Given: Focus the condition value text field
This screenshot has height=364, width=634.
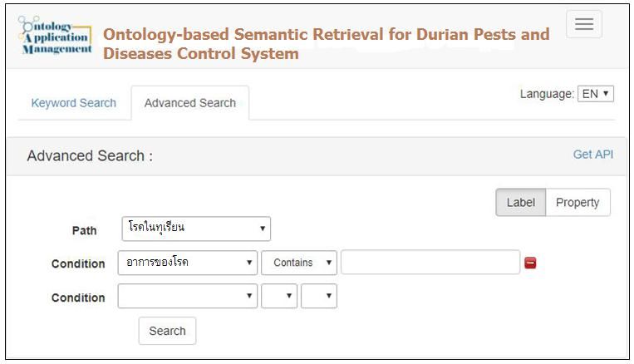Looking at the screenshot, I should click(x=430, y=262).
